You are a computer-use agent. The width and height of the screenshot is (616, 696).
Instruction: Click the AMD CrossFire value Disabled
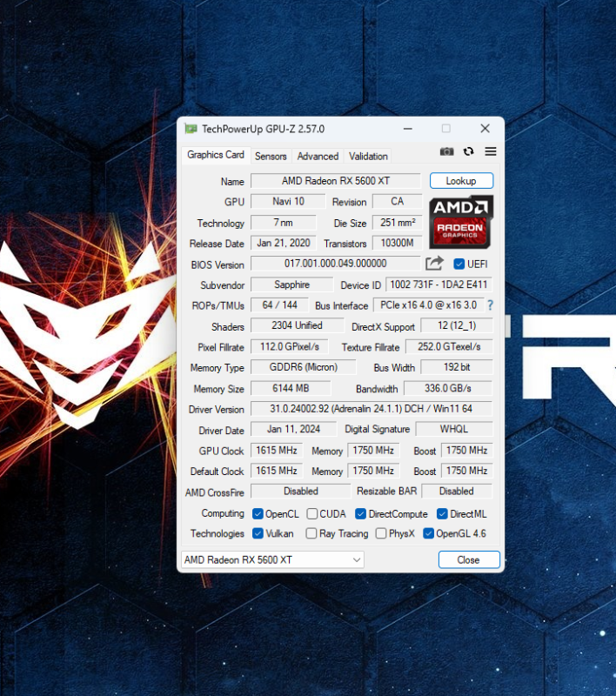click(301, 492)
